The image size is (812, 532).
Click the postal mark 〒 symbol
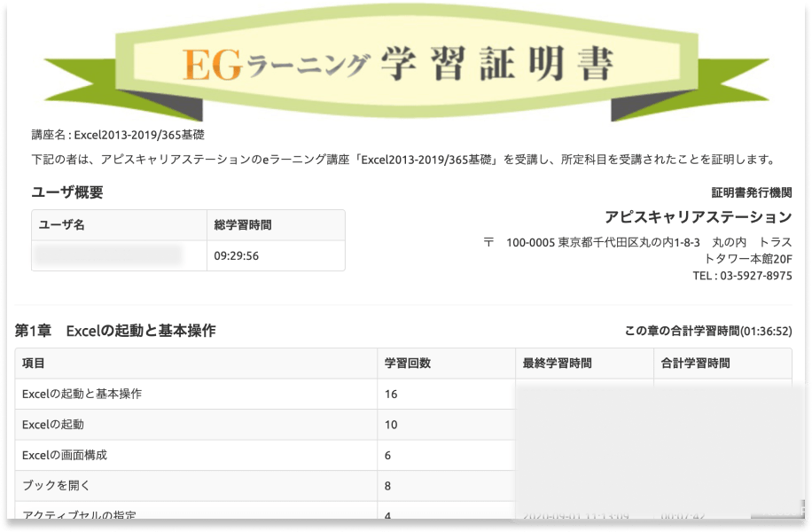[488, 242]
